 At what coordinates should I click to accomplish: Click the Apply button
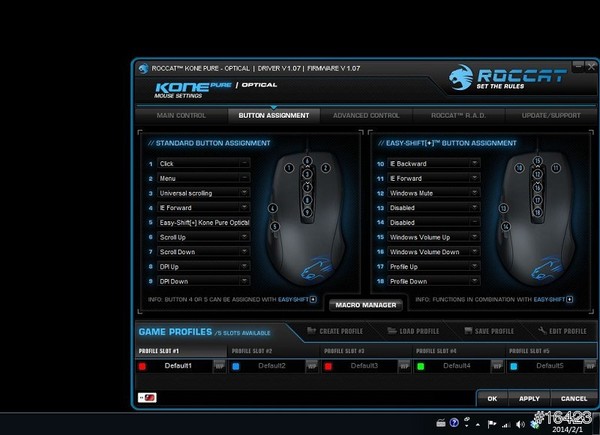tap(529, 399)
